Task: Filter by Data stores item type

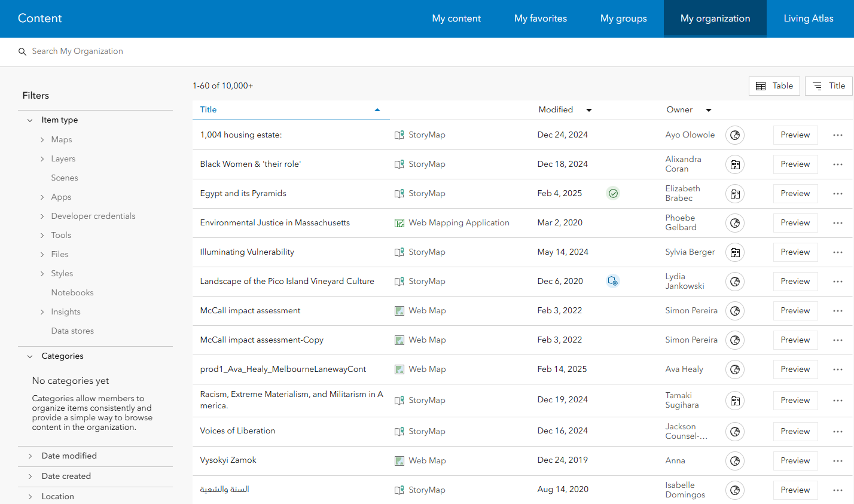Action: click(72, 331)
